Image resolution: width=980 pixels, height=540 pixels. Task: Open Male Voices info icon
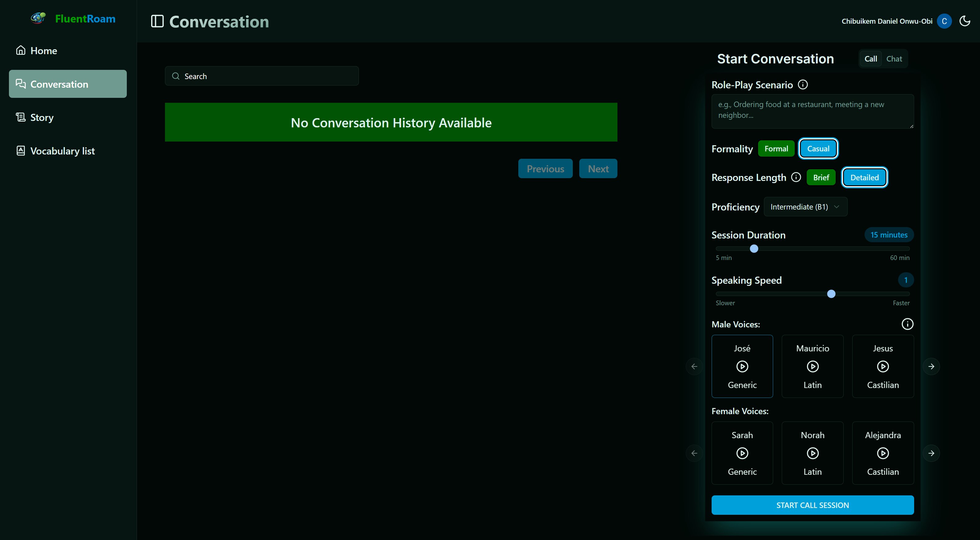coord(907,324)
